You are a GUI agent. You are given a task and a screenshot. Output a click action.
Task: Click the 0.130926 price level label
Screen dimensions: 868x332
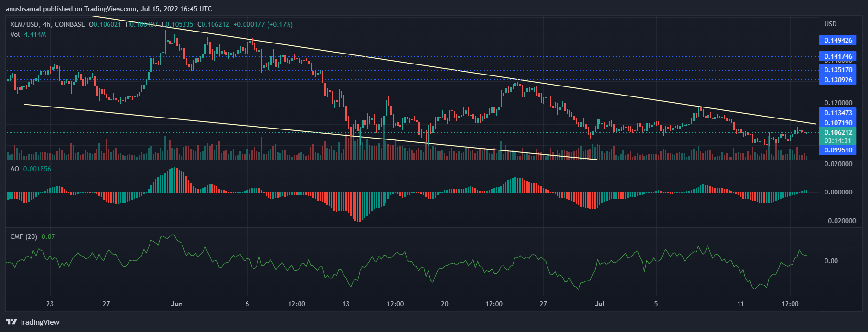point(838,80)
